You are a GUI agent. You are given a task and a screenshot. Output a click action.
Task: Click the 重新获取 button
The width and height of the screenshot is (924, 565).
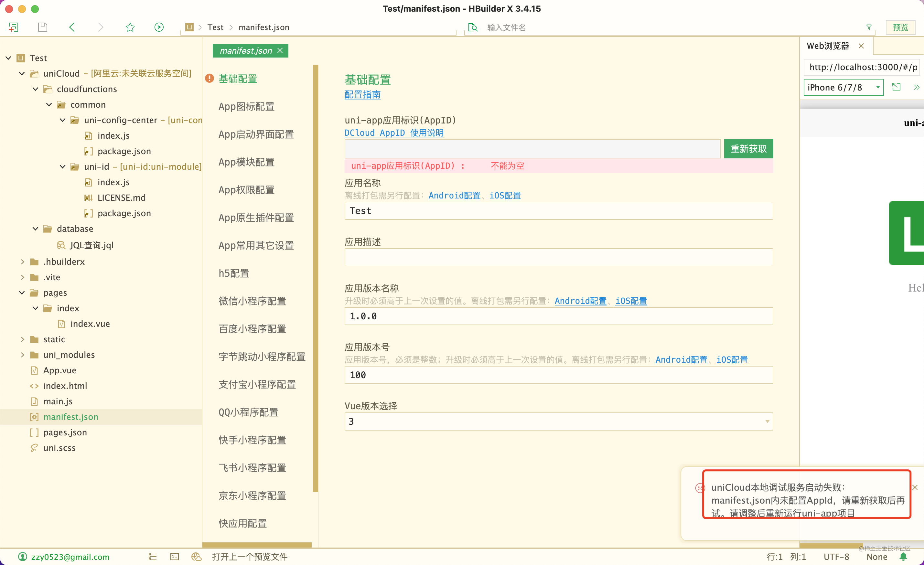[x=748, y=149]
